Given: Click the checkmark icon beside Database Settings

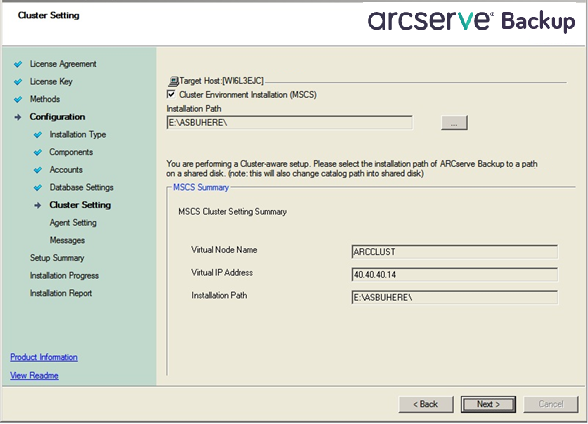Looking at the screenshot, I should (38, 188).
